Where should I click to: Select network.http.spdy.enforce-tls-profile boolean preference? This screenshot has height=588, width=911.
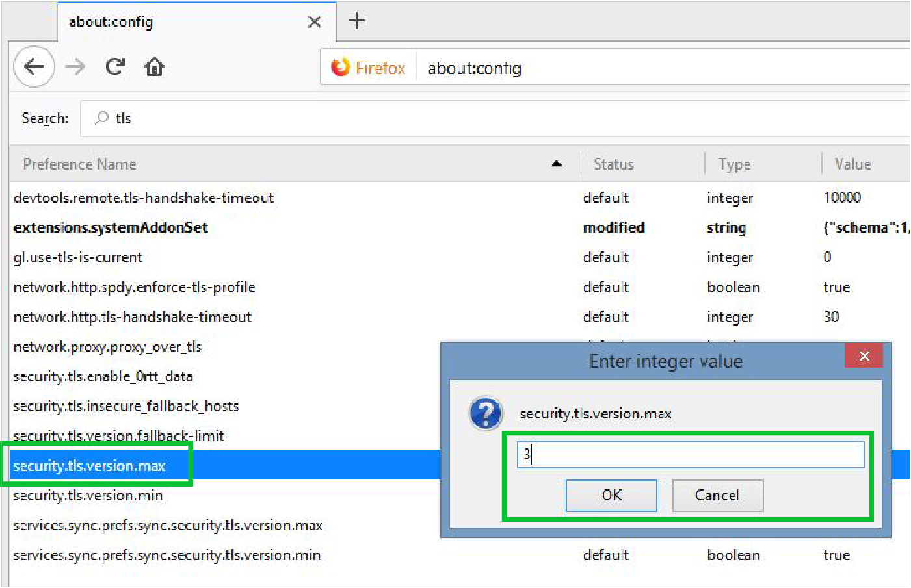point(135,287)
